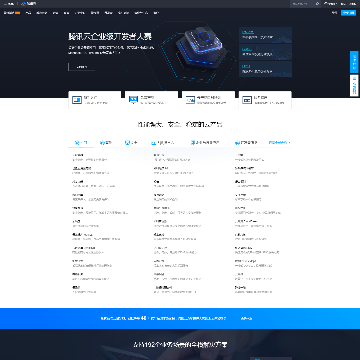Open the blue vertical floating side button
Viewport: 360px width, 360px height.
354,62
